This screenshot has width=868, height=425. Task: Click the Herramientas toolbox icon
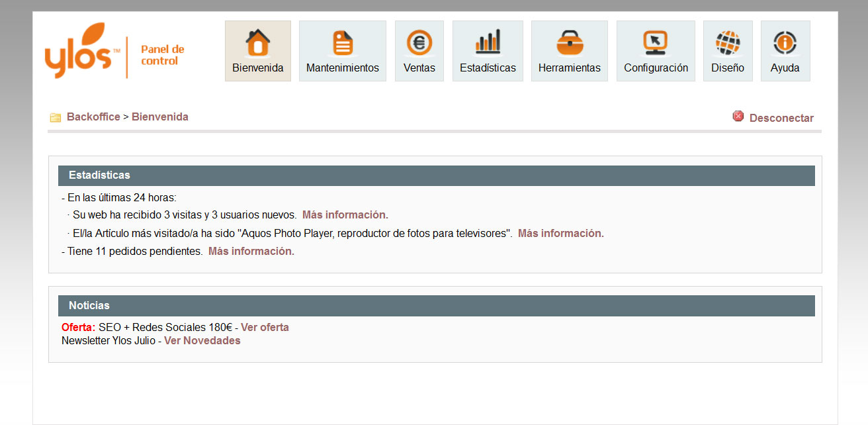(x=569, y=43)
